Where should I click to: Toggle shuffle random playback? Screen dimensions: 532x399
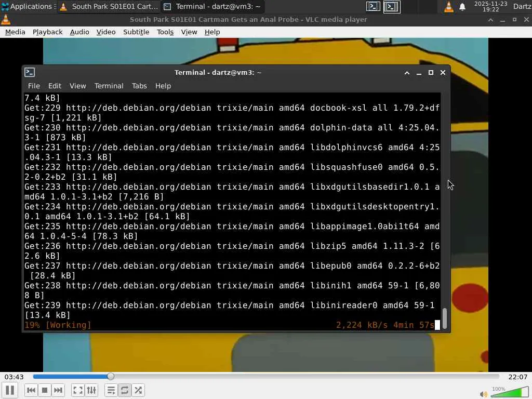click(x=138, y=390)
